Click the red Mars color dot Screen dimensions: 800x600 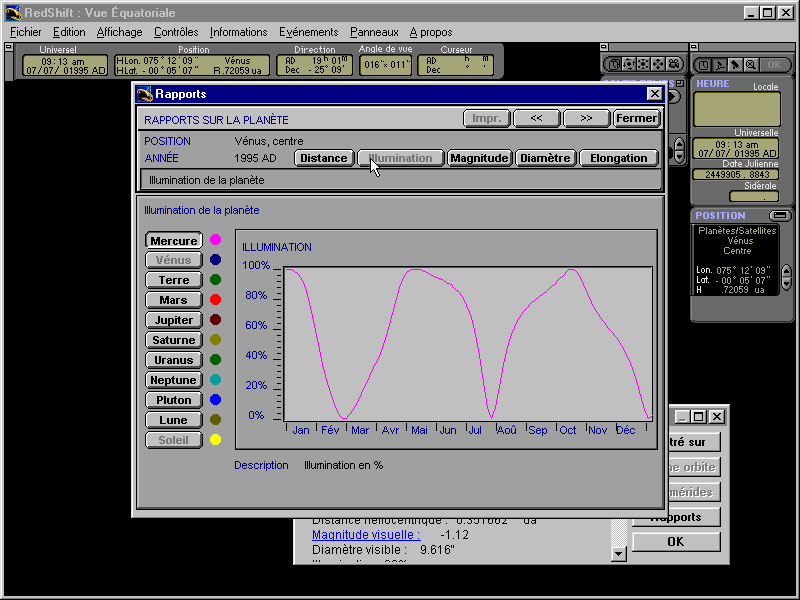click(215, 299)
